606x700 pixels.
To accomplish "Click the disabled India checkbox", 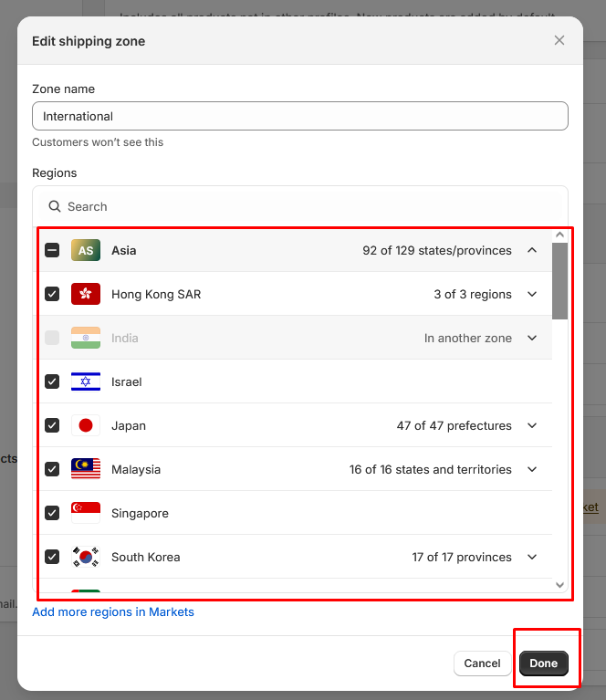I will [x=52, y=338].
